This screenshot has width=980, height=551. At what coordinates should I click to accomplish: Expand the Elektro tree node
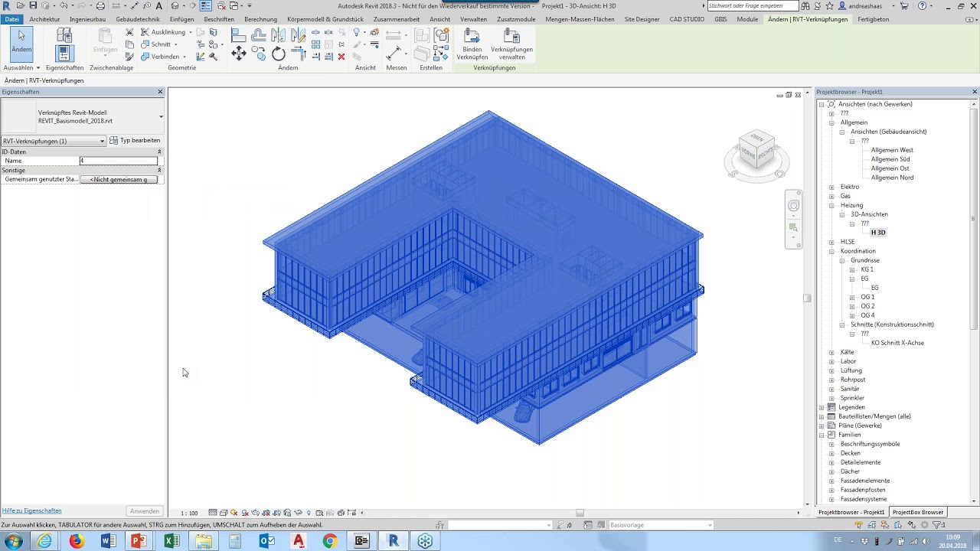[832, 187]
